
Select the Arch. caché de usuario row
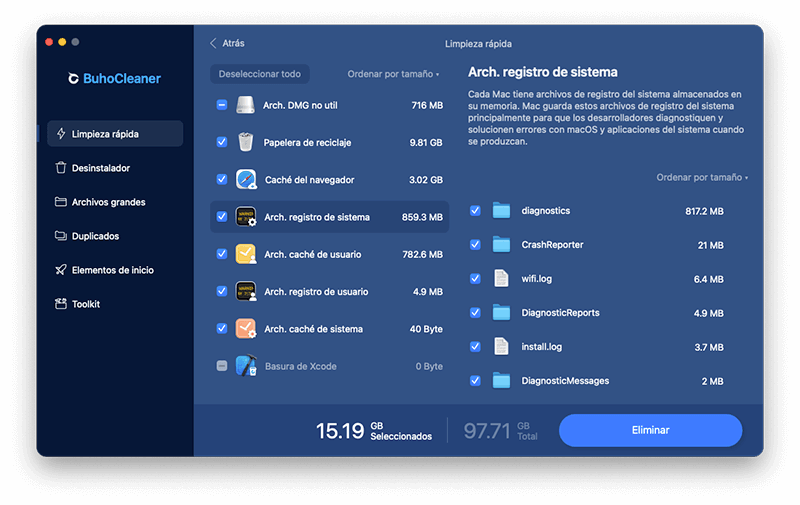coord(330,254)
